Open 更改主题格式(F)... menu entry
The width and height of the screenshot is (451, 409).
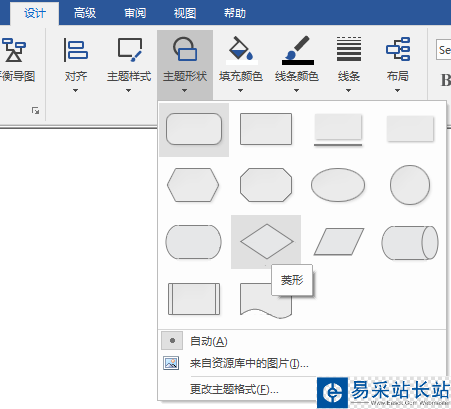coord(234,389)
